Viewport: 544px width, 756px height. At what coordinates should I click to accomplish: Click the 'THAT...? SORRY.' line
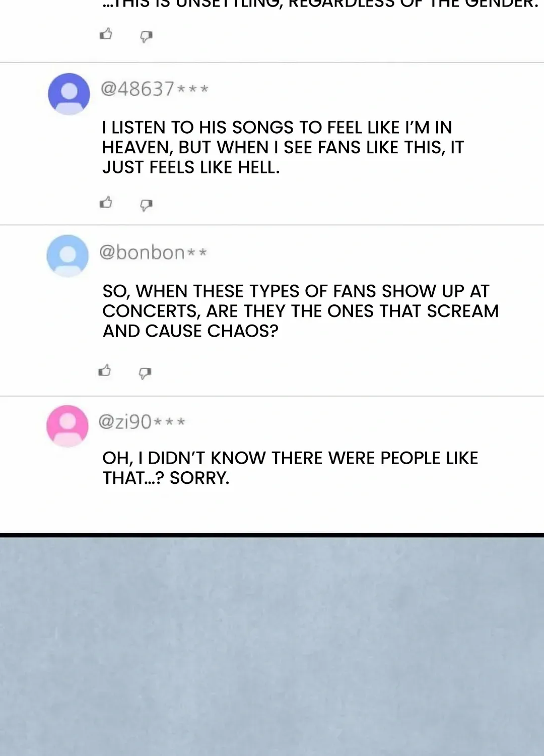pyautogui.click(x=166, y=478)
